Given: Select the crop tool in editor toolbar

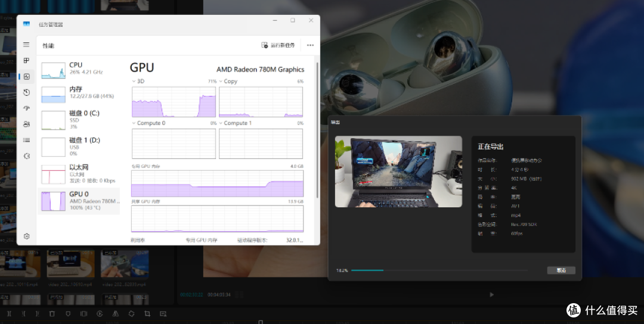Looking at the screenshot, I should (x=147, y=314).
